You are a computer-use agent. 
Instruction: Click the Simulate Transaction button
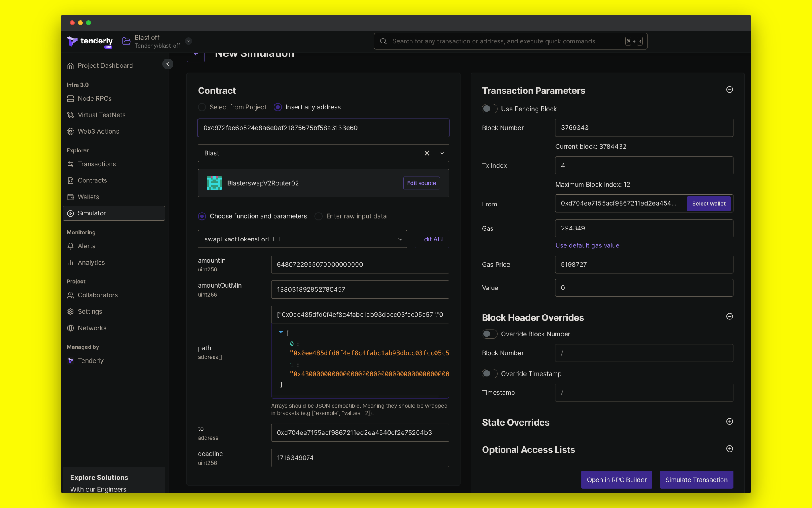click(x=696, y=480)
